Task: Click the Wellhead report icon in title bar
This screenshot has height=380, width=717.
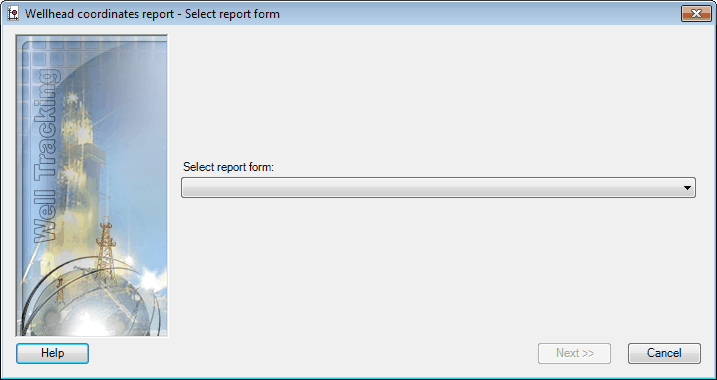Action: coord(13,14)
